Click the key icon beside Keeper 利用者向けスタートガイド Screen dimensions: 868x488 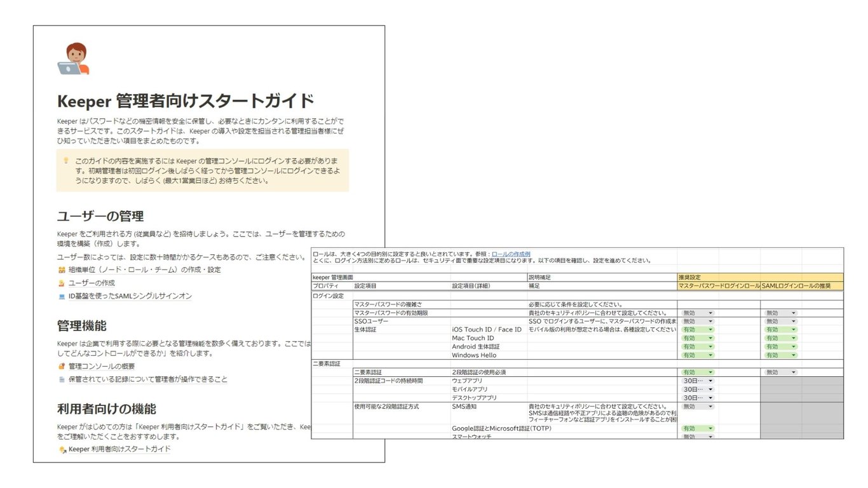pos(62,450)
